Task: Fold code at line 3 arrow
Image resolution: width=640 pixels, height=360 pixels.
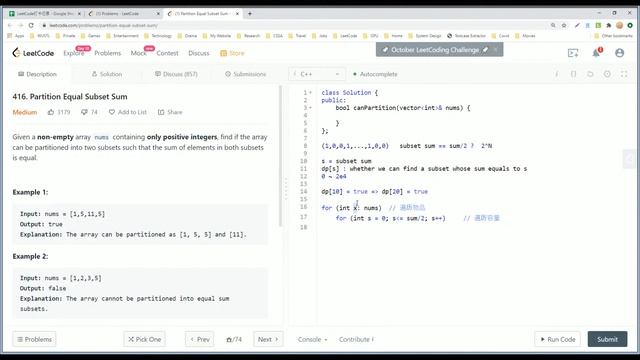Action: [311, 108]
